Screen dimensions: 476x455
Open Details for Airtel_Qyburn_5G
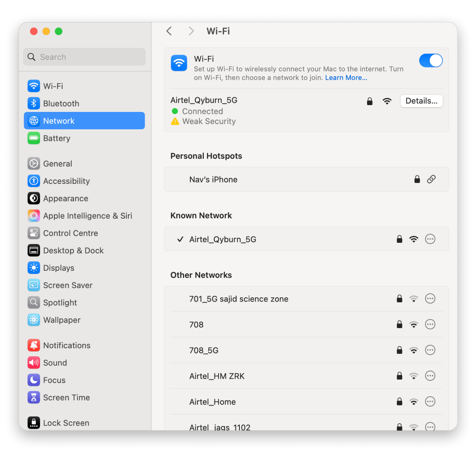(x=421, y=101)
